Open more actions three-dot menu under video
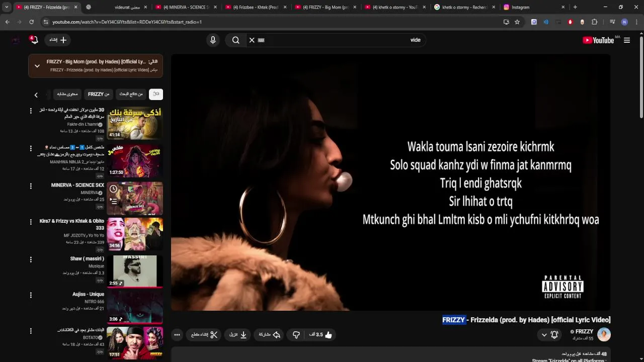Viewport: 644px width, 362px height. (177, 335)
